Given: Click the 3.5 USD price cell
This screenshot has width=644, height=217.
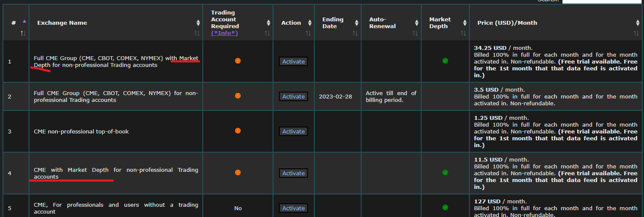Looking at the screenshot, I should [556, 96].
